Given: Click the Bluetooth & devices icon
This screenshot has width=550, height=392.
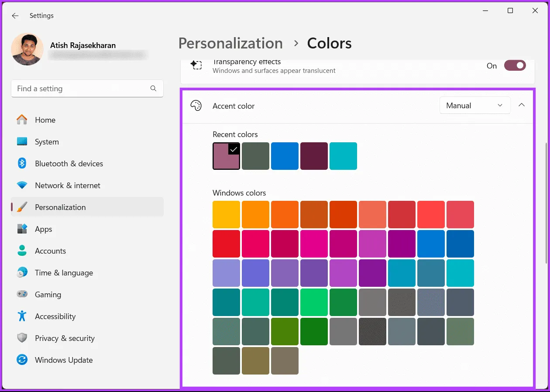Looking at the screenshot, I should [x=22, y=163].
